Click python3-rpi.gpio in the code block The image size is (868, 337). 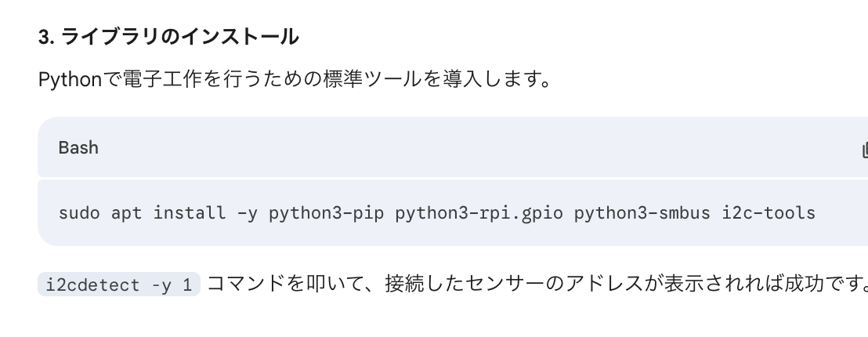[479, 212]
